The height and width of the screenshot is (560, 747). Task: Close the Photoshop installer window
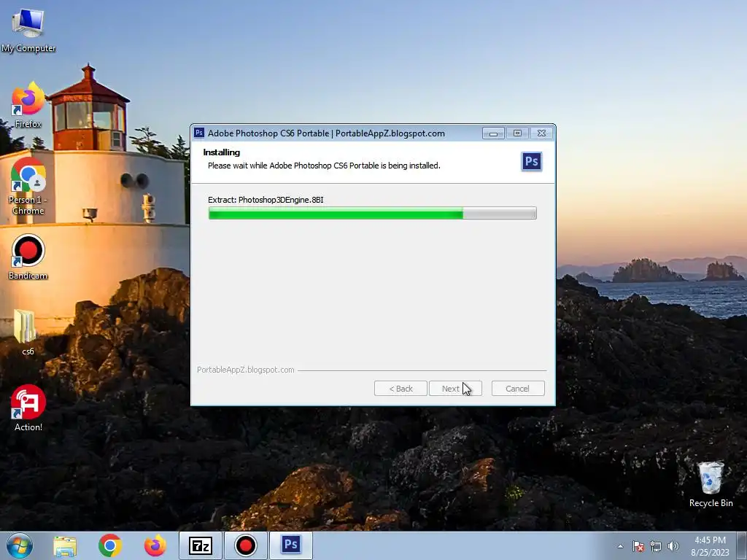pyautogui.click(x=542, y=133)
